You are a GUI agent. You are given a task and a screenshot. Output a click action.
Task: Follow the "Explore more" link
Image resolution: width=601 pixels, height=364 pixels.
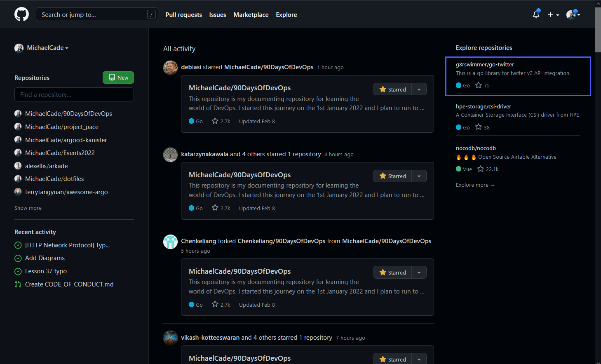point(475,185)
